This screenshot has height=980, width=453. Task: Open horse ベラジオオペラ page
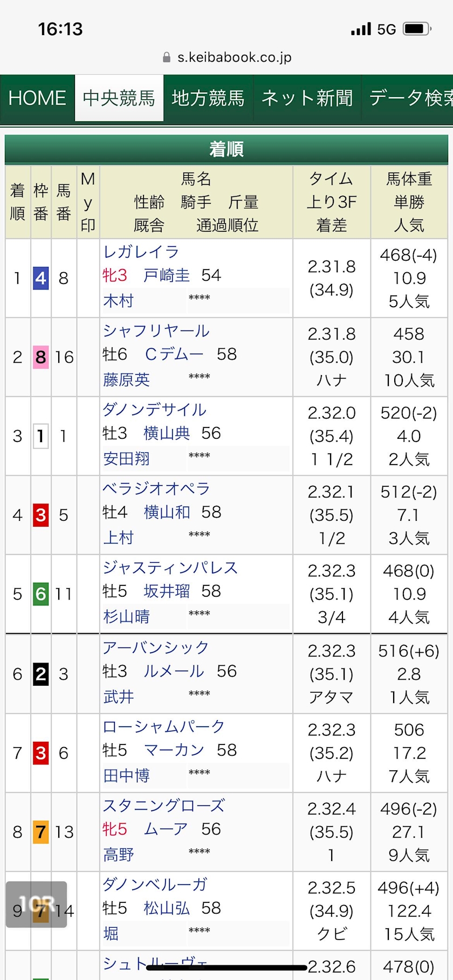click(156, 488)
